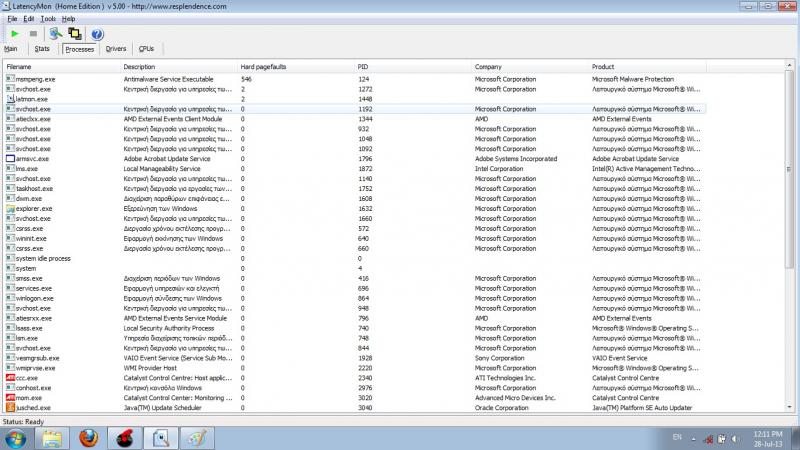Open the Tools menu
The height and width of the screenshot is (450, 800).
coord(48,18)
